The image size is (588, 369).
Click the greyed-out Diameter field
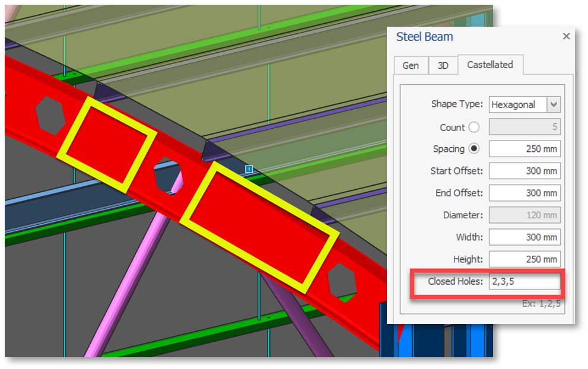(525, 215)
